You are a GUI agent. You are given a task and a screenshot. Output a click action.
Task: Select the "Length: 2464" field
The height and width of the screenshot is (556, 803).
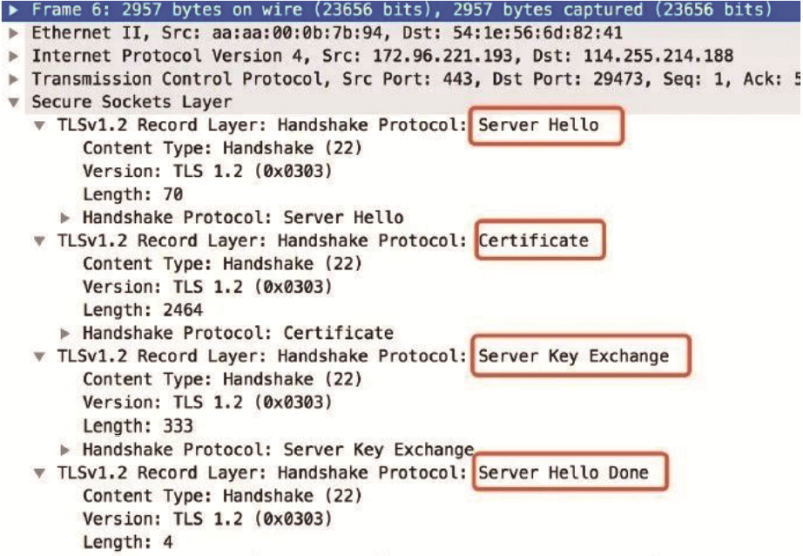[x=140, y=310]
